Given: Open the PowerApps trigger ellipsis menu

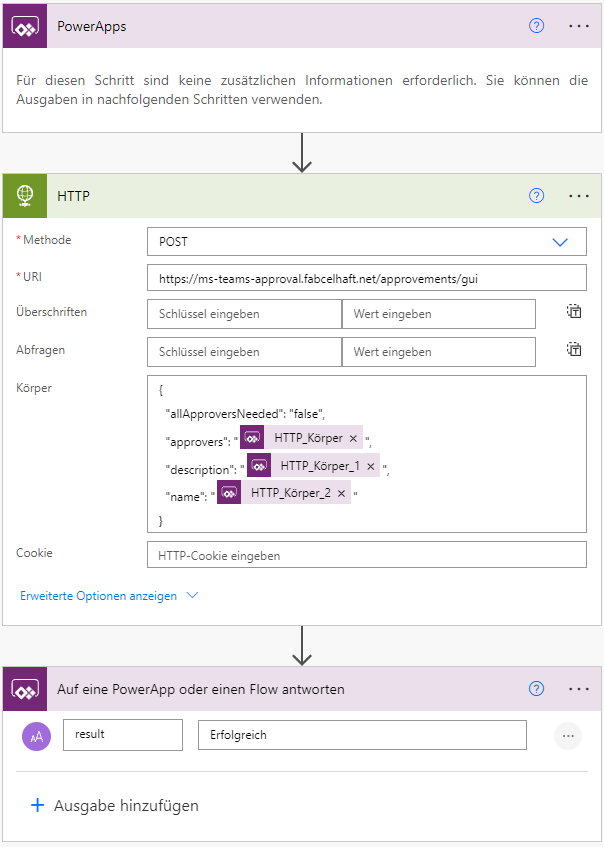Looking at the screenshot, I should [x=578, y=25].
